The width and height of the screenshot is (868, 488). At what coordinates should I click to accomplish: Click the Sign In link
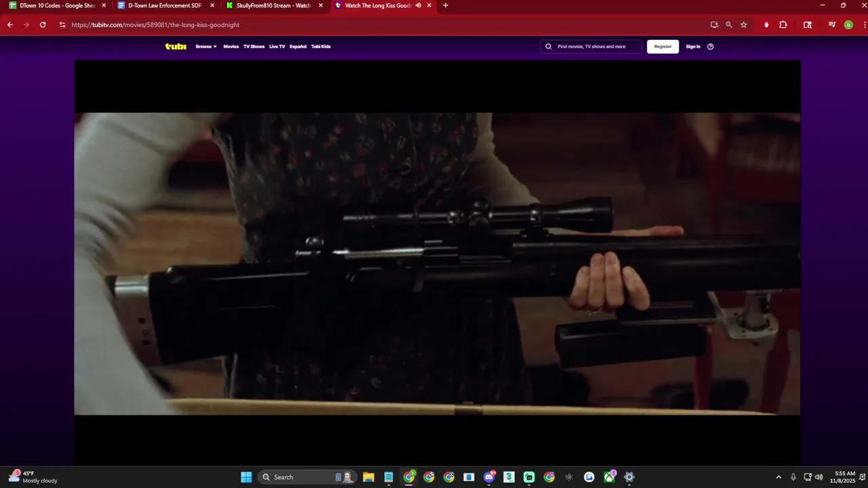pyautogui.click(x=693, y=47)
